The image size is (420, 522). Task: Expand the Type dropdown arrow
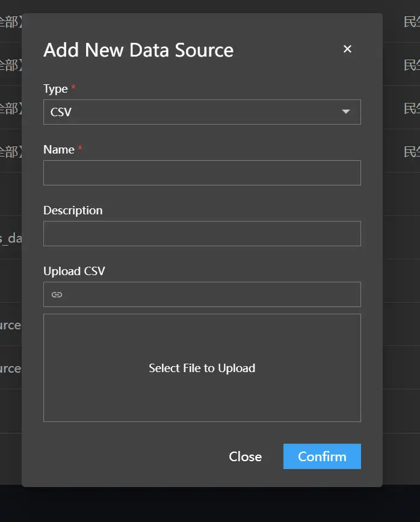tap(346, 112)
